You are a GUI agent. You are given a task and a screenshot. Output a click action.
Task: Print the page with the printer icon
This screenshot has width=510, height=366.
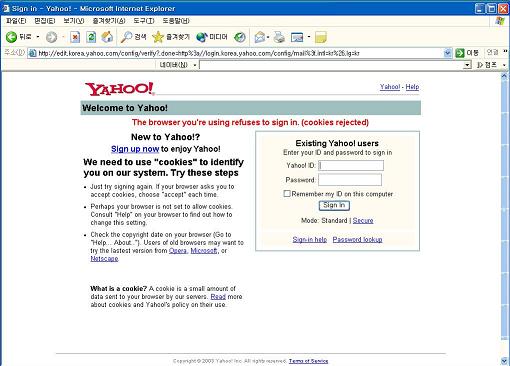279,37
